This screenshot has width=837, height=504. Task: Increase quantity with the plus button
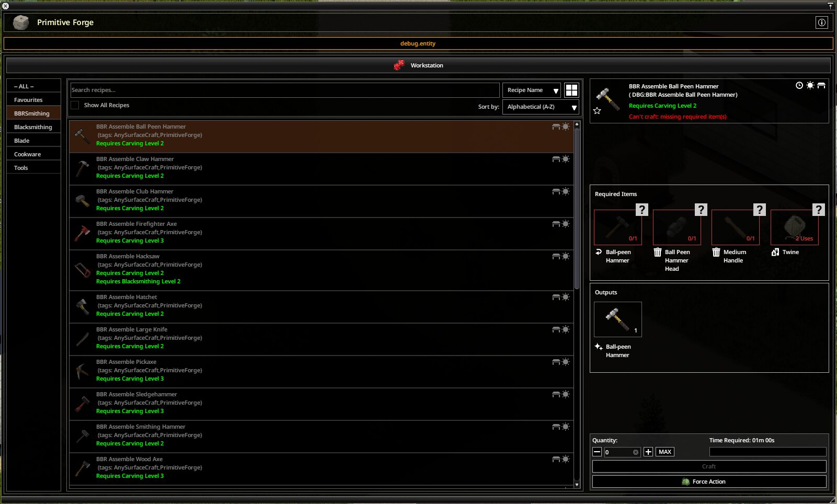648,452
